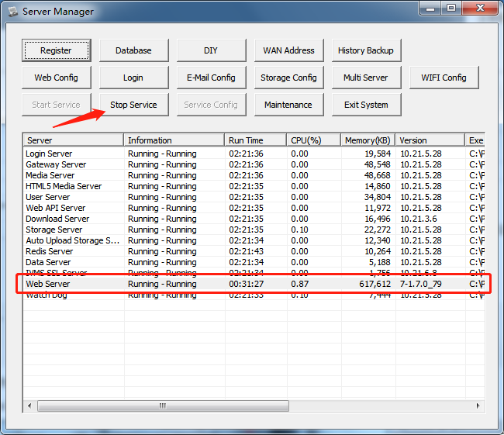Select the Gateway Server row

click(x=254, y=164)
